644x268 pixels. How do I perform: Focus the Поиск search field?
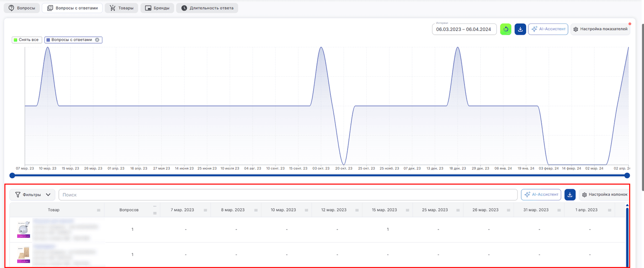pyautogui.click(x=288, y=195)
